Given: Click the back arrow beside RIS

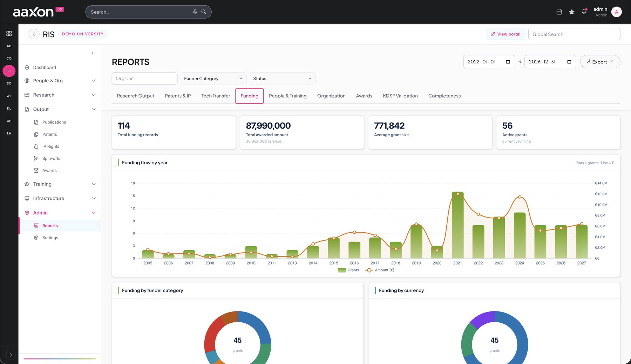Looking at the screenshot, I should coord(34,34).
